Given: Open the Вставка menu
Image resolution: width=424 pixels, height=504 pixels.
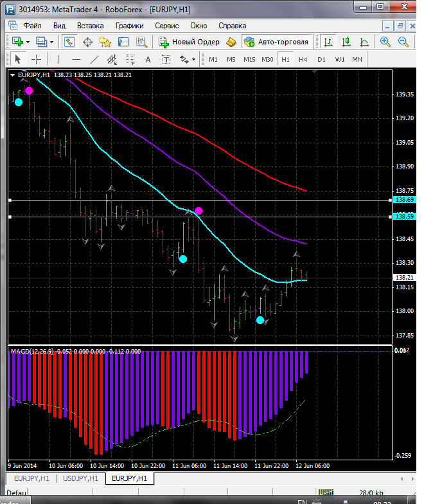Looking at the screenshot, I should (90, 26).
